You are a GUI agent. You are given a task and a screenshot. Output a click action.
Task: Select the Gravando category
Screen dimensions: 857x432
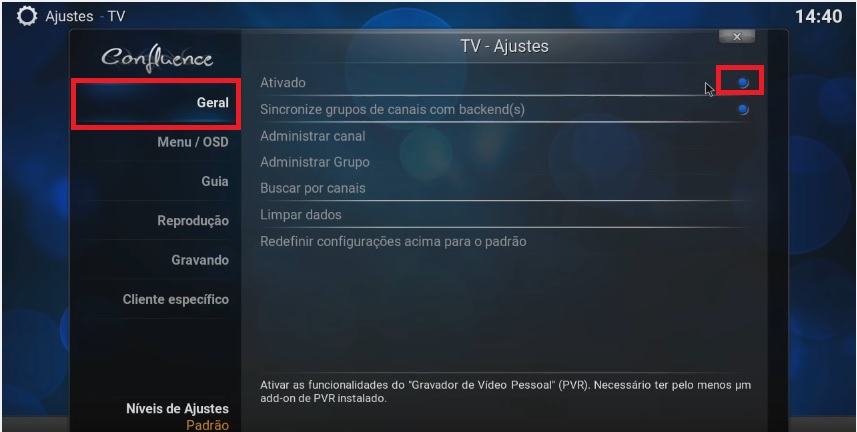pyautogui.click(x=156, y=260)
